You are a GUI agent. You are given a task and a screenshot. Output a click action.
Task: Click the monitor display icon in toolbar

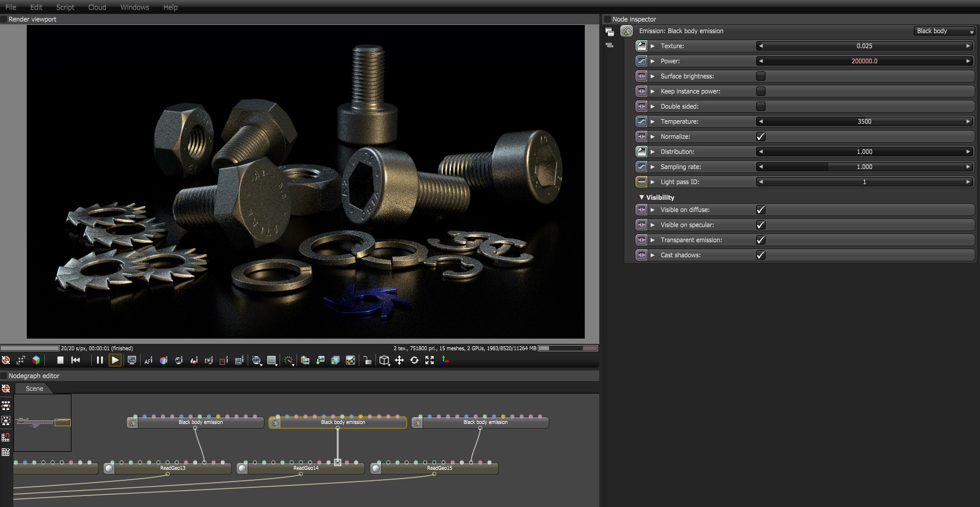[132, 360]
